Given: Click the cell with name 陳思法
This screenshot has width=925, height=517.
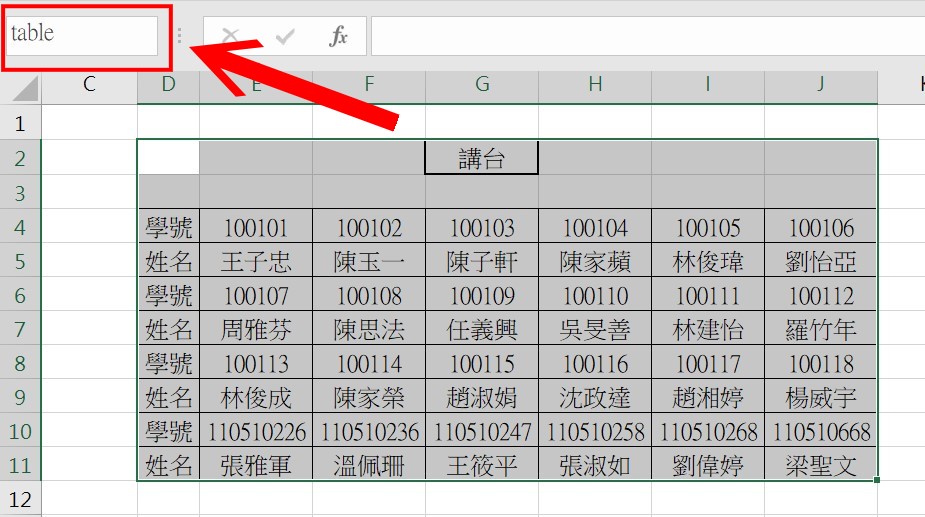Looking at the screenshot, I should [369, 329].
